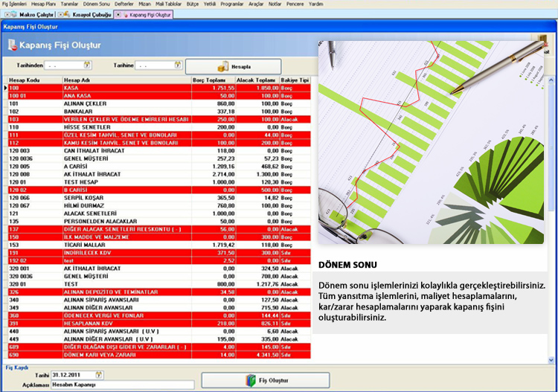This screenshot has height=392, width=558.
Task: Close the Makro Çalıştır tab
Action: (6, 15)
